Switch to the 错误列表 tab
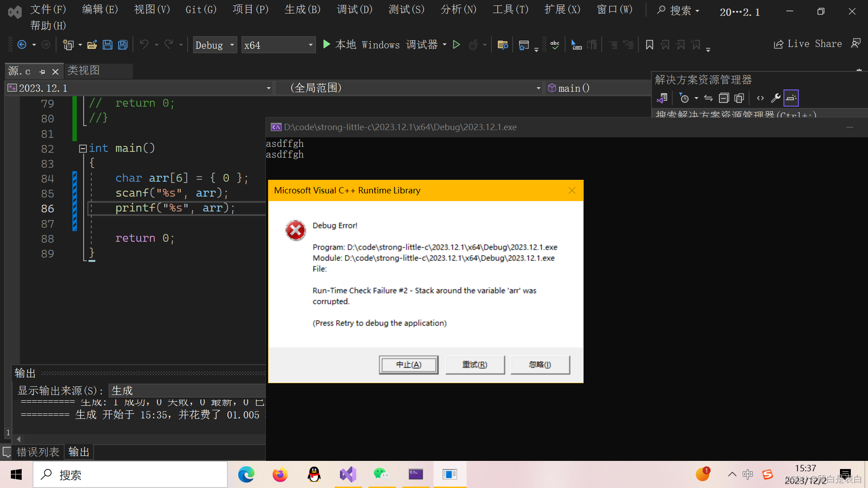 coord(38,452)
